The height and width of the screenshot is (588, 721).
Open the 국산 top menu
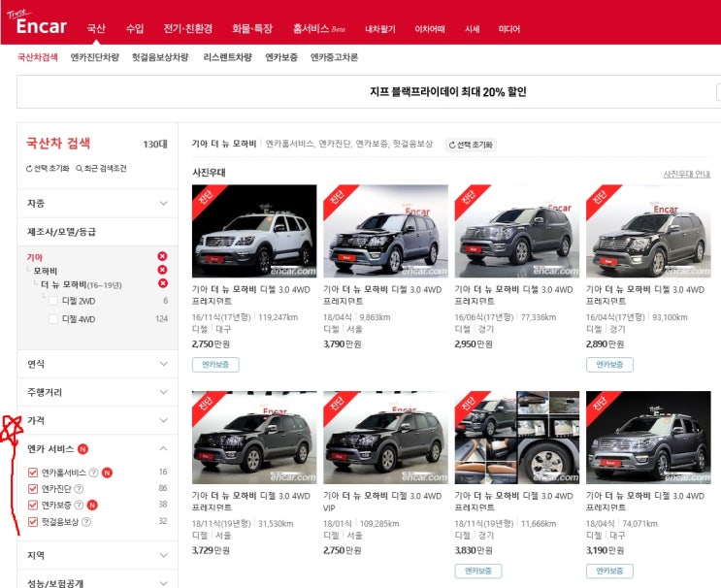[x=96, y=28]
